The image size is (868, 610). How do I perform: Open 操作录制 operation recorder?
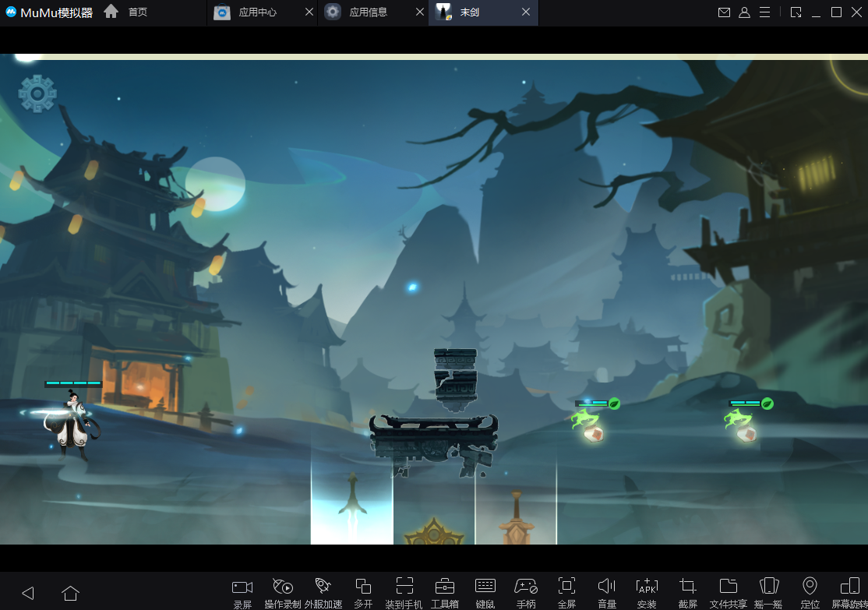[283, 593]
